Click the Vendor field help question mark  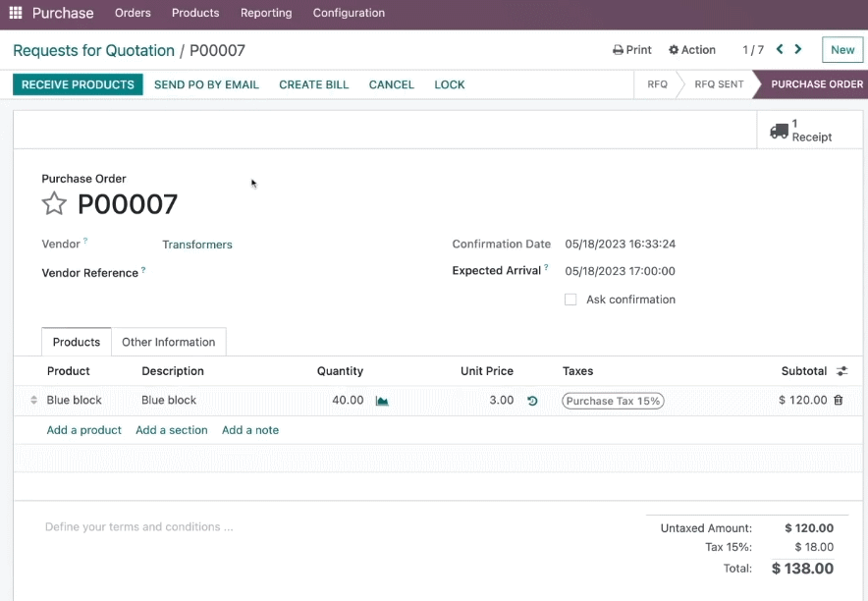coord(85,241)
